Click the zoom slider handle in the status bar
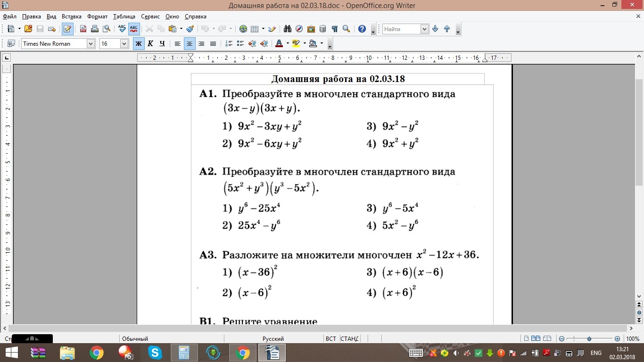Screen dimensions: 644x362 [589, 339]
